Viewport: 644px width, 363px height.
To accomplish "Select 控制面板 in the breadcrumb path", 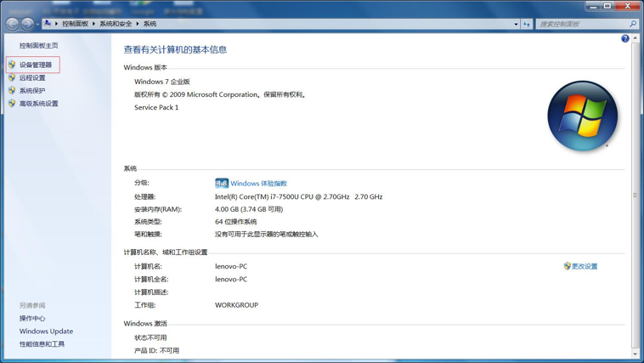I will click(75, 24).
